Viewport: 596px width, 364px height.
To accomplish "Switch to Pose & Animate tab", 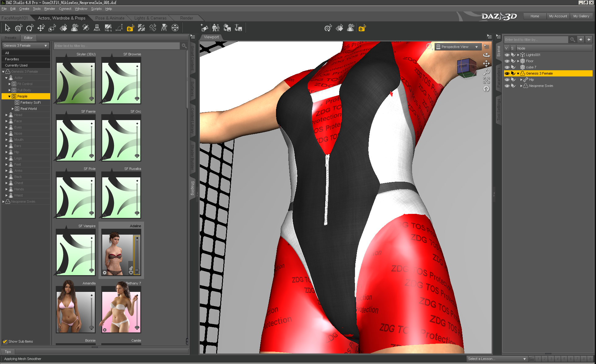I will point(110,18).
